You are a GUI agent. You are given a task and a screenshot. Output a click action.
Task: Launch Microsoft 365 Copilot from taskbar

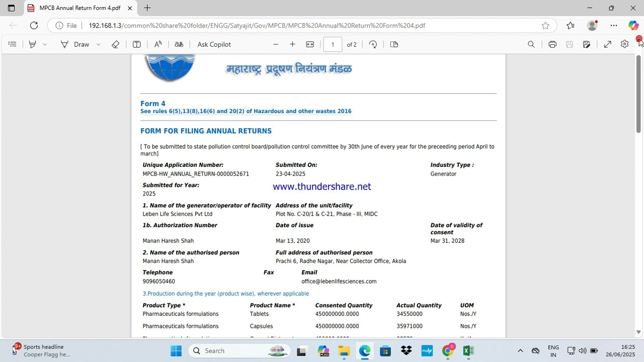323,351
